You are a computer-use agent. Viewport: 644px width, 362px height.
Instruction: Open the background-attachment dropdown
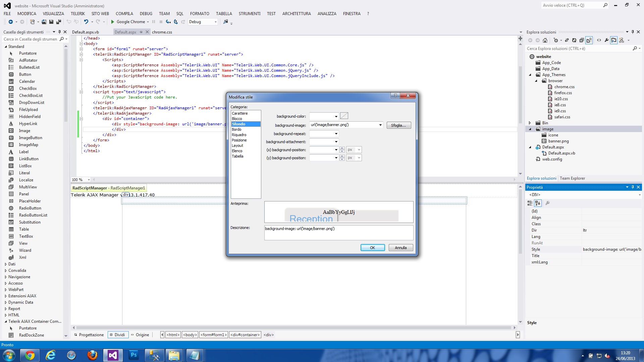pos(336,142)
